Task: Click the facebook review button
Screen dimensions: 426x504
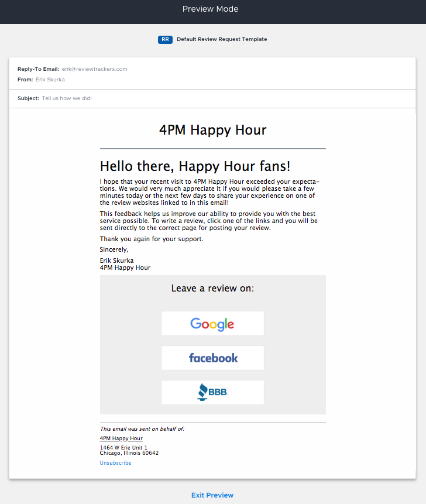Action: tap(212, 358)
